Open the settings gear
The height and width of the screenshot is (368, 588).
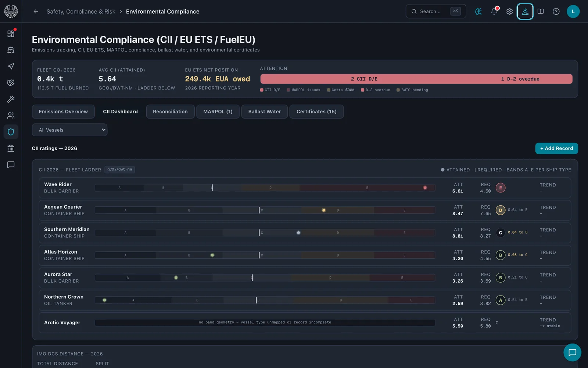pos(510,11)
